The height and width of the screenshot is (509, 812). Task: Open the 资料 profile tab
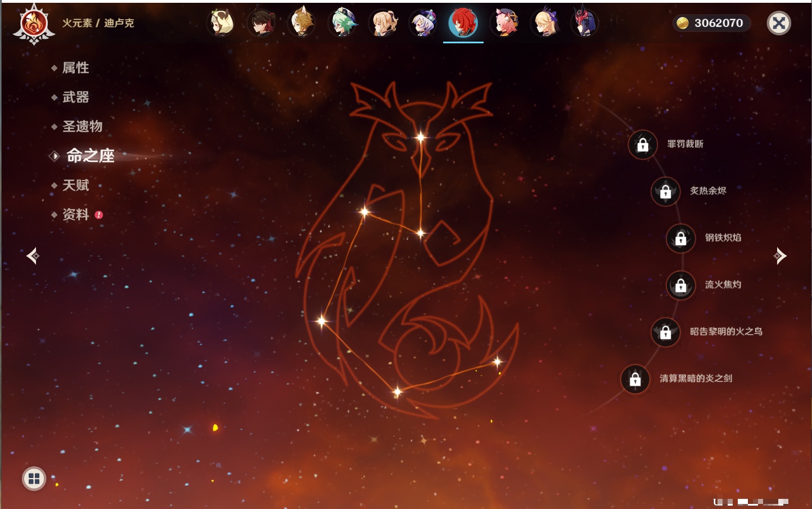[x=75, y=215]
